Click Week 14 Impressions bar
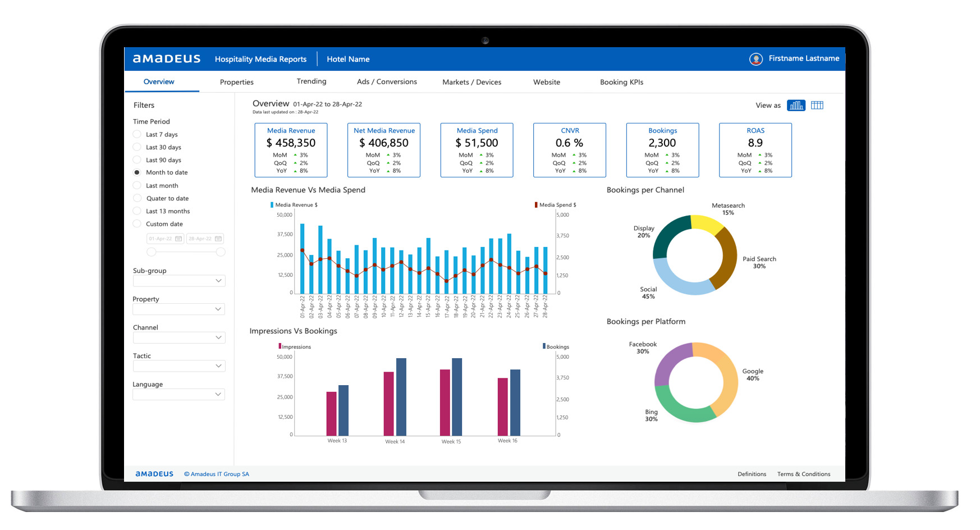 click(389, 404)
